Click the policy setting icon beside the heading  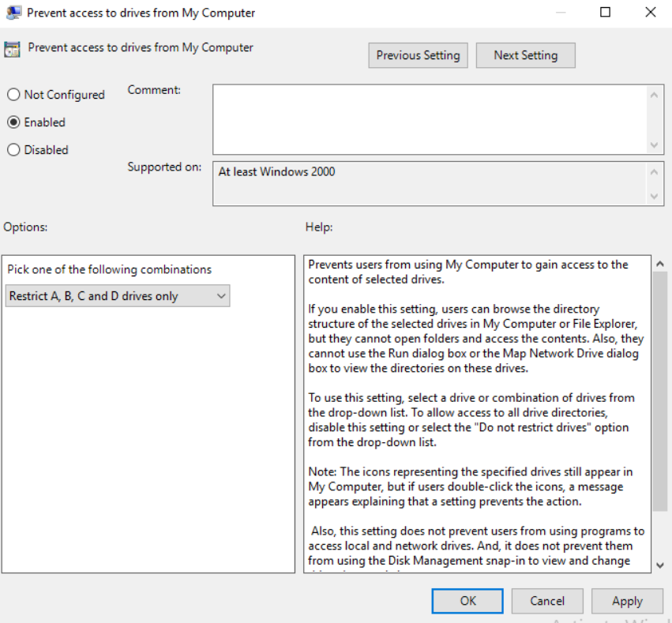13,49
